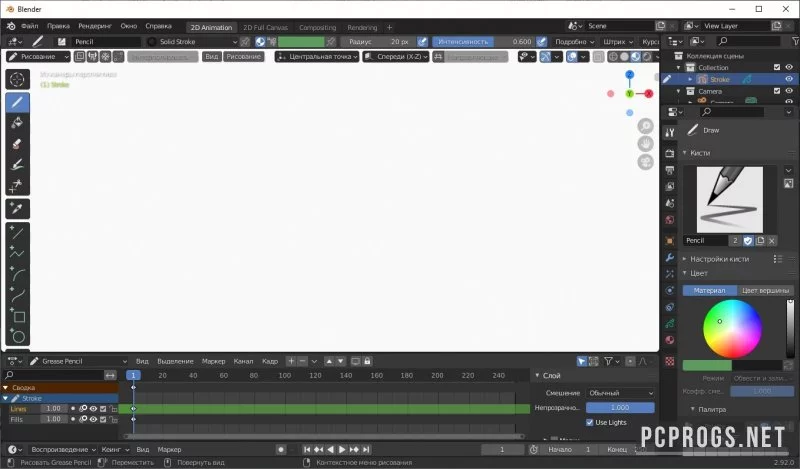This screenshot has height=469, width=800.
Task: Open Центральная точка placement dropdown
Action: (x=317, y=57)
